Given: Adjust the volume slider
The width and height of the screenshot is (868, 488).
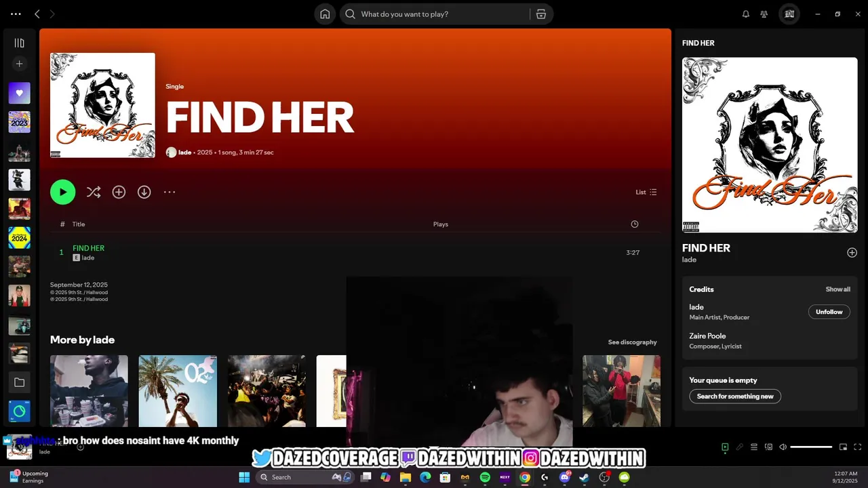Looking at the screenshot, I should coord(811,447).
